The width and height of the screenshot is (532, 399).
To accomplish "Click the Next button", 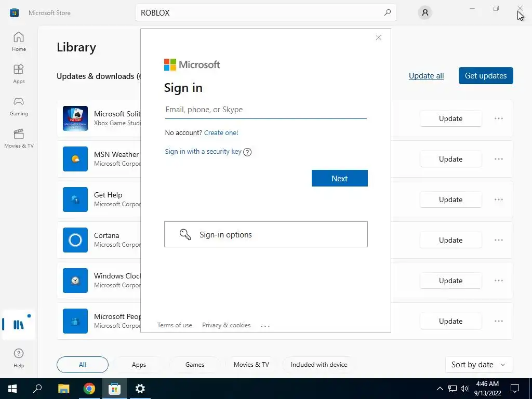I will click(x=340, y=179).
